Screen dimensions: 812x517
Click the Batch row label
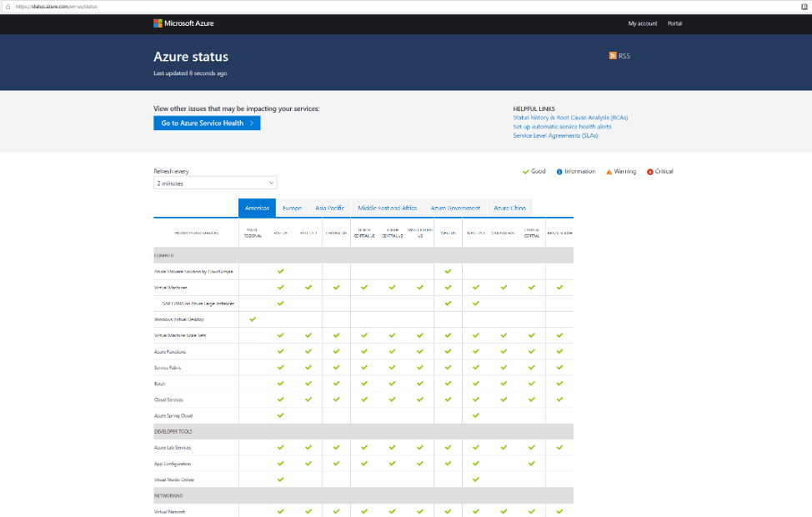tap(159, 384)
